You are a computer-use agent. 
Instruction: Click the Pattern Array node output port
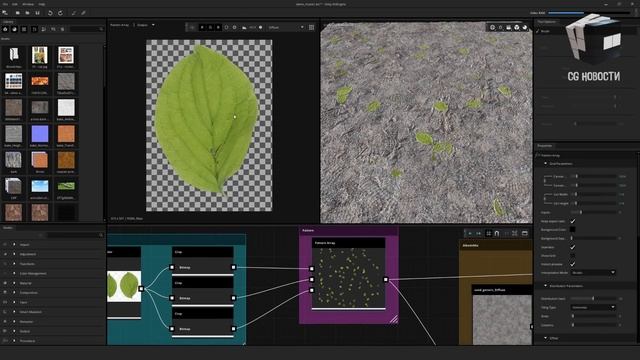coord(386,280)
